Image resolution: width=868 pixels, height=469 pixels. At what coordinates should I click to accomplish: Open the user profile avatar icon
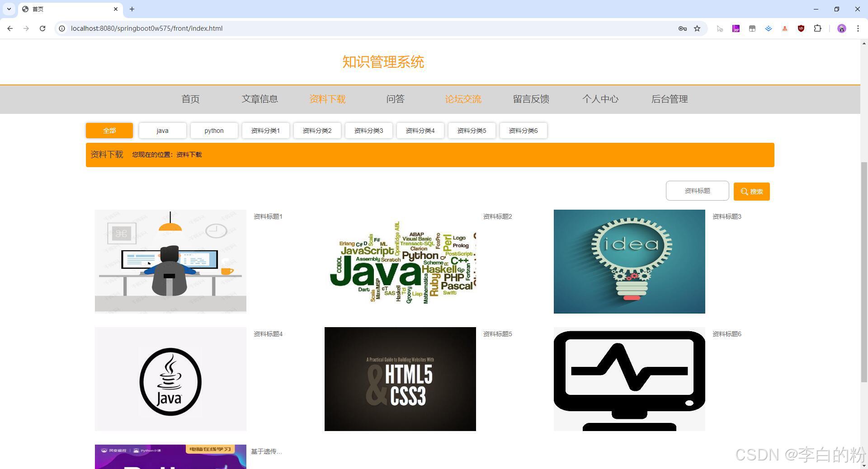click(x=841, y=28)
